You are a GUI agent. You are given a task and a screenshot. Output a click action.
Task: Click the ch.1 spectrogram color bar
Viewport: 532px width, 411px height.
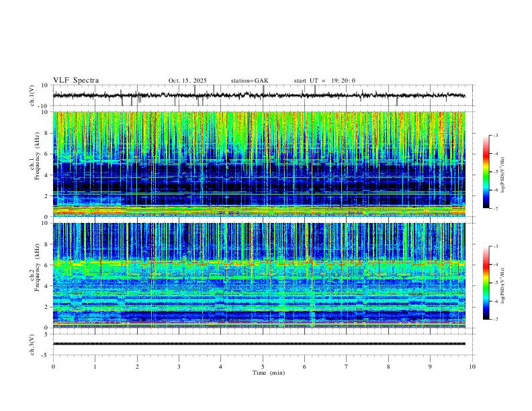486,172
